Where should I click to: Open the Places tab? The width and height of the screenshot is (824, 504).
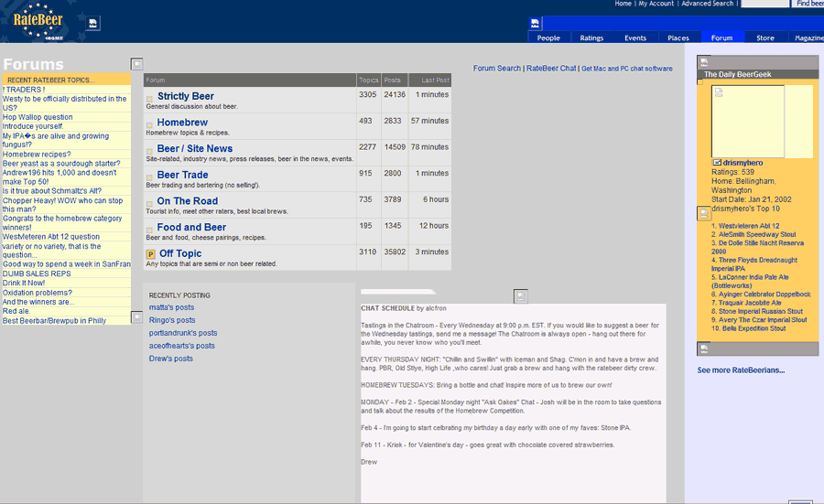(x=678, y=38)
